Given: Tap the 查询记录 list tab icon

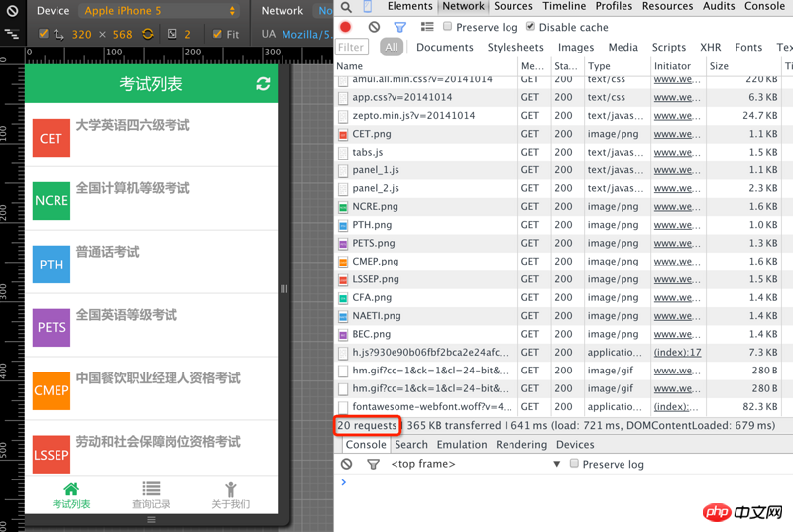Looking at the screenshot, I should [x=151, y=489].
